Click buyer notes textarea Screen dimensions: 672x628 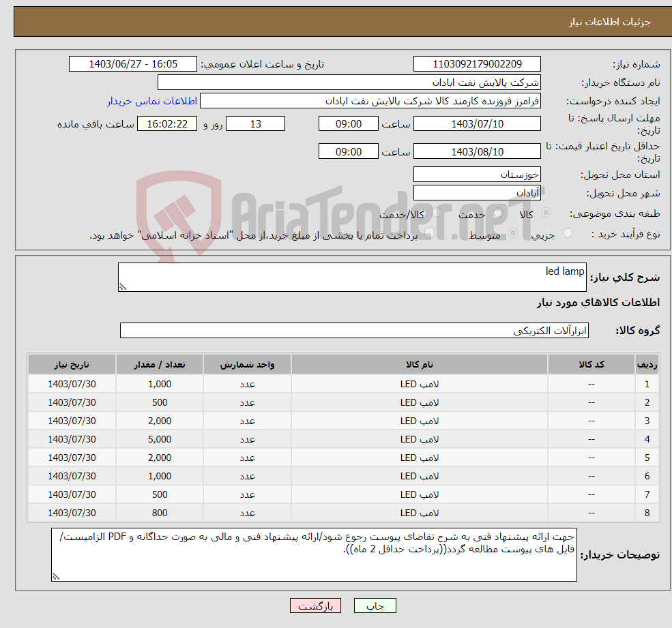tap(314, 555)
